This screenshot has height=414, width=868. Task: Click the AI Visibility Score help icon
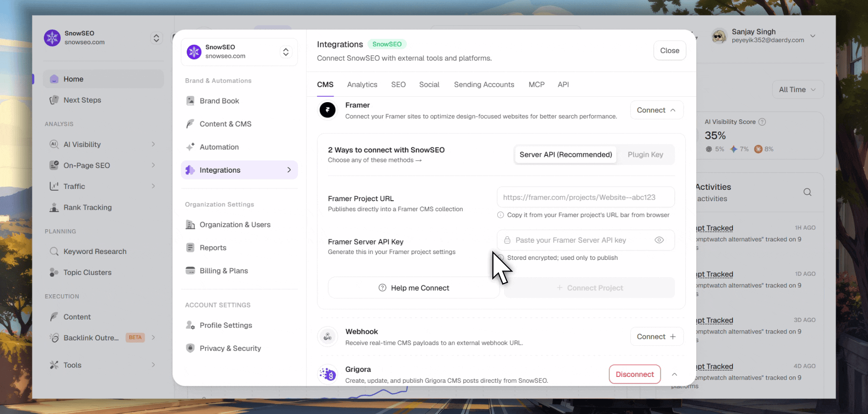pos(762,122)
